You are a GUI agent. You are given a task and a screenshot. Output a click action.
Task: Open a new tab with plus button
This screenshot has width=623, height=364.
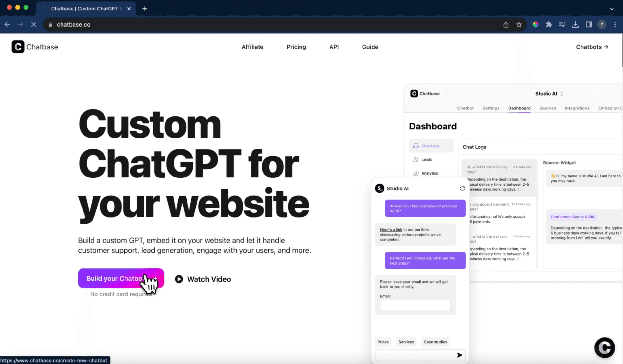point(145,9)
